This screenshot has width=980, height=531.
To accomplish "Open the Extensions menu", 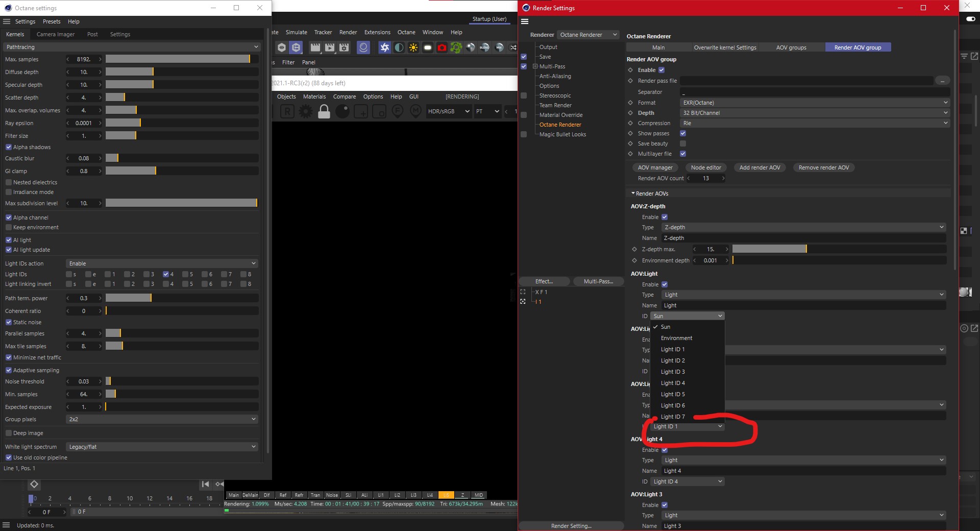I will [377, 32].
